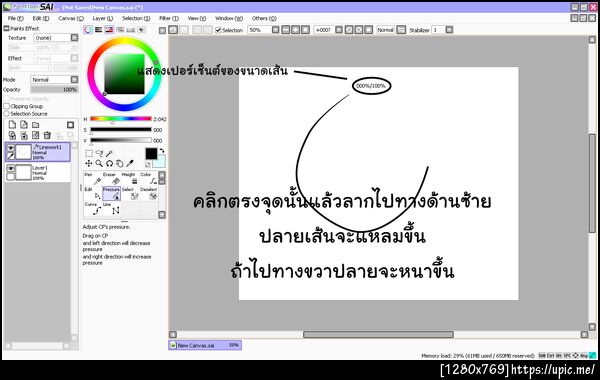600x380 pixels.
Task: Adjust the layer Opacity slider
Action: click(x=54, y=90)
